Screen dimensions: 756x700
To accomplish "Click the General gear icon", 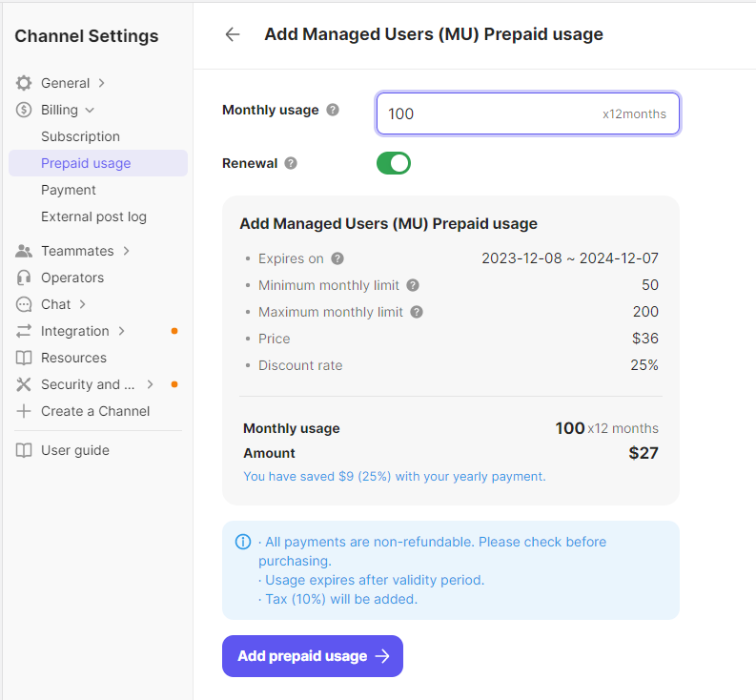I will tap(24, 83).
